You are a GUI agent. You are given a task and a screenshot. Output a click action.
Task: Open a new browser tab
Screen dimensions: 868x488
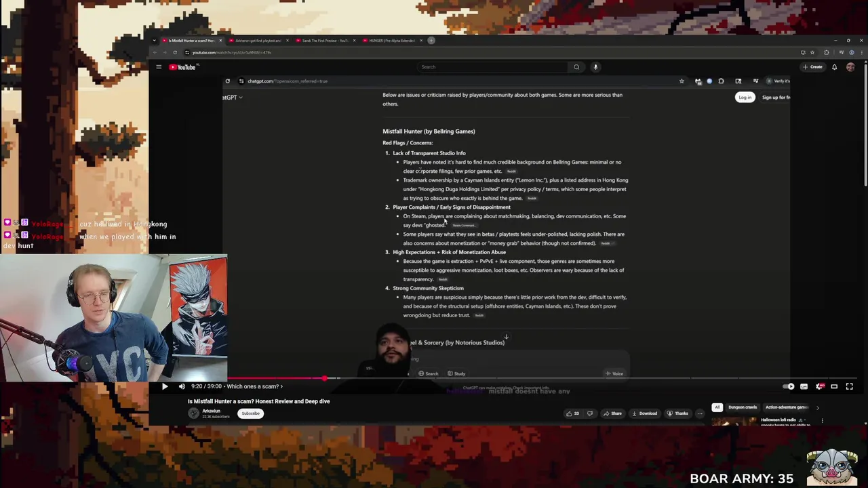[x=431, y=41]
